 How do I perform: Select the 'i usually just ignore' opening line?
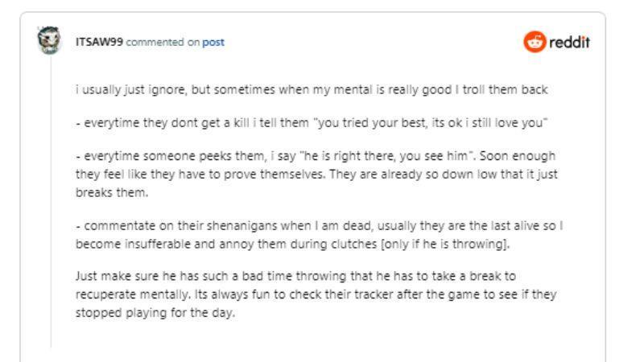312,89
